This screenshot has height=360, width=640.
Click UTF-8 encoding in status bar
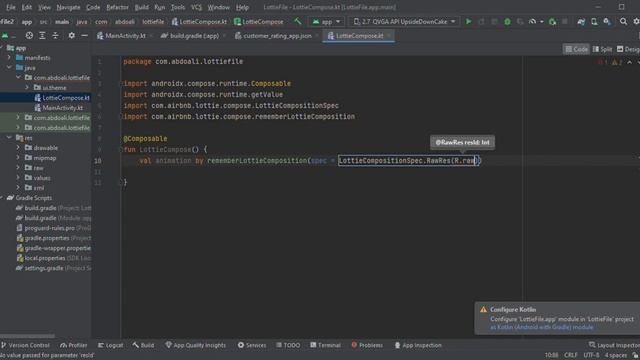(591, 355)
